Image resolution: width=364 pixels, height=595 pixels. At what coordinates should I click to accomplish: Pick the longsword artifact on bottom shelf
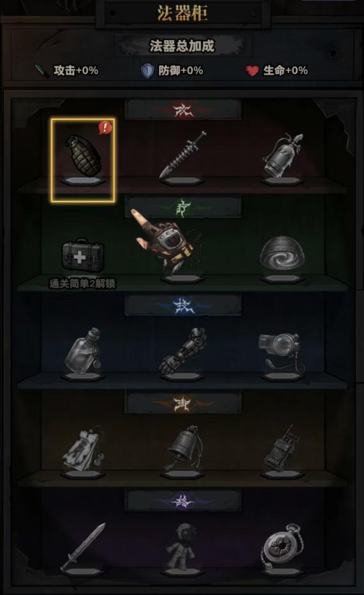point(83,546)
